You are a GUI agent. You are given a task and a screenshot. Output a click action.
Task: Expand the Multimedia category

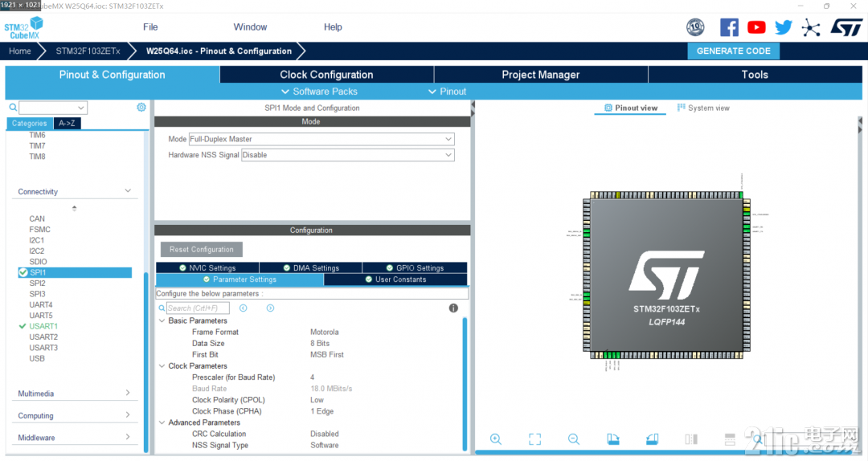point(128,393)
